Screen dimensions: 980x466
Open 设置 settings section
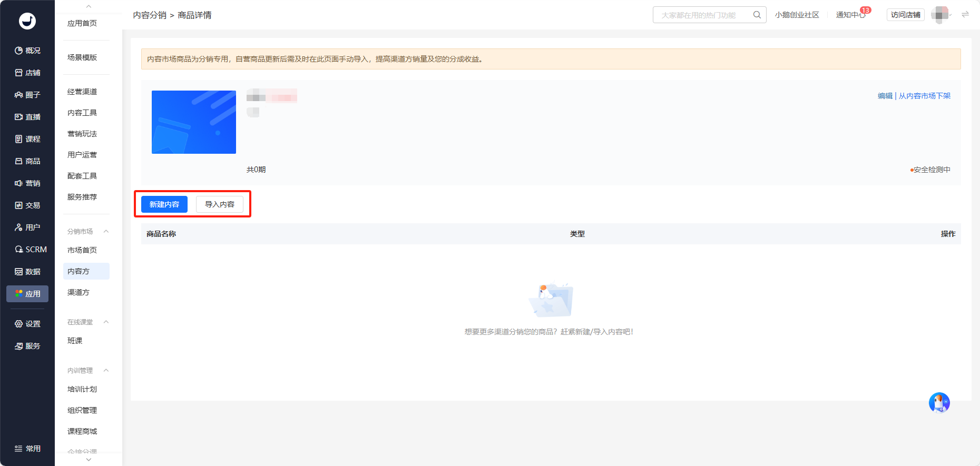tap(27, 324)
